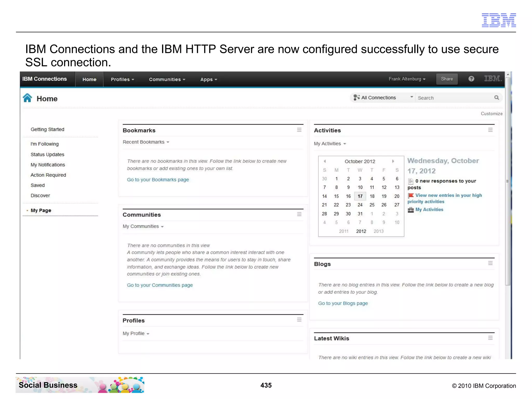Expand the All Connections search scope dropdown
This screenshot has width=532, height=399.
click(411, 97)
